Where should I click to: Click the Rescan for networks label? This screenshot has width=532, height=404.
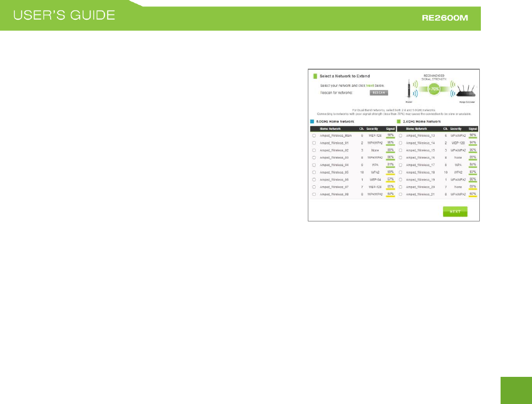click(337, 93)
